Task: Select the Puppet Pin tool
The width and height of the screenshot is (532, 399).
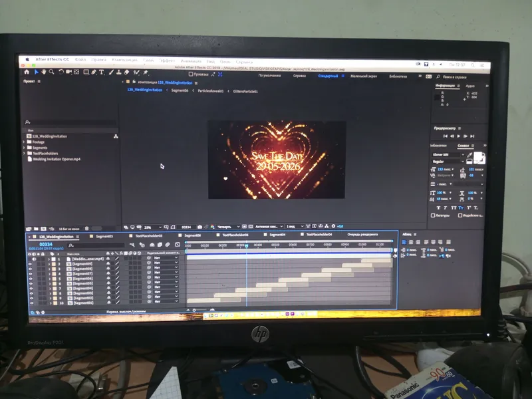Action: point(146,72)
